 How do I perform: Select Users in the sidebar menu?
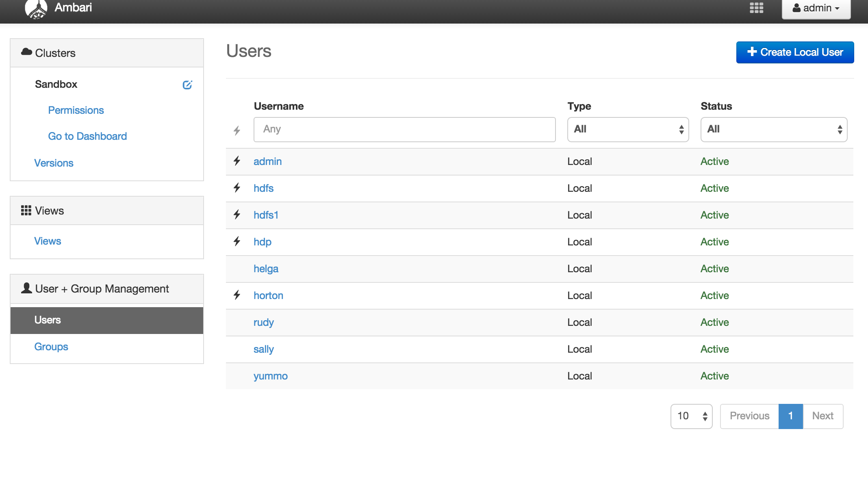pyautogui.click(x=48, y=320)
